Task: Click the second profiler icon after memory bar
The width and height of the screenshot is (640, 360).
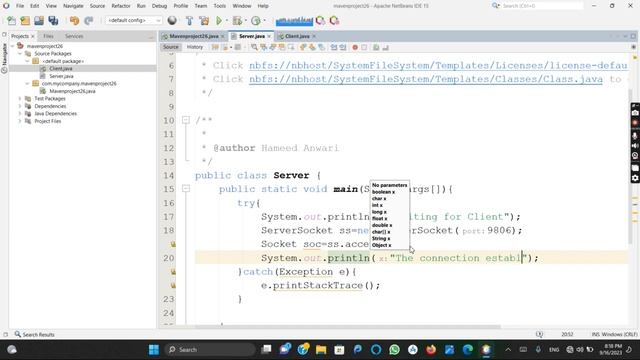Action: 334,20
